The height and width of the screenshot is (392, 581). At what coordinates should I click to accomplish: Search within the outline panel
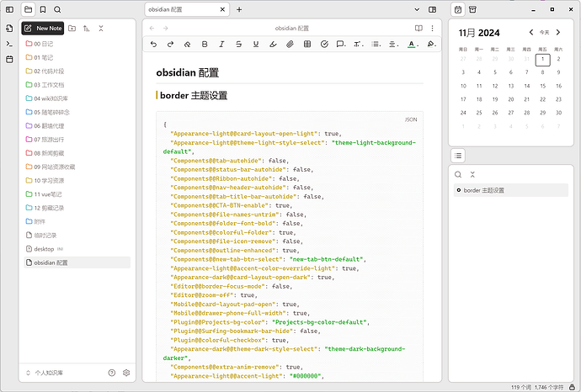(458, 174)
